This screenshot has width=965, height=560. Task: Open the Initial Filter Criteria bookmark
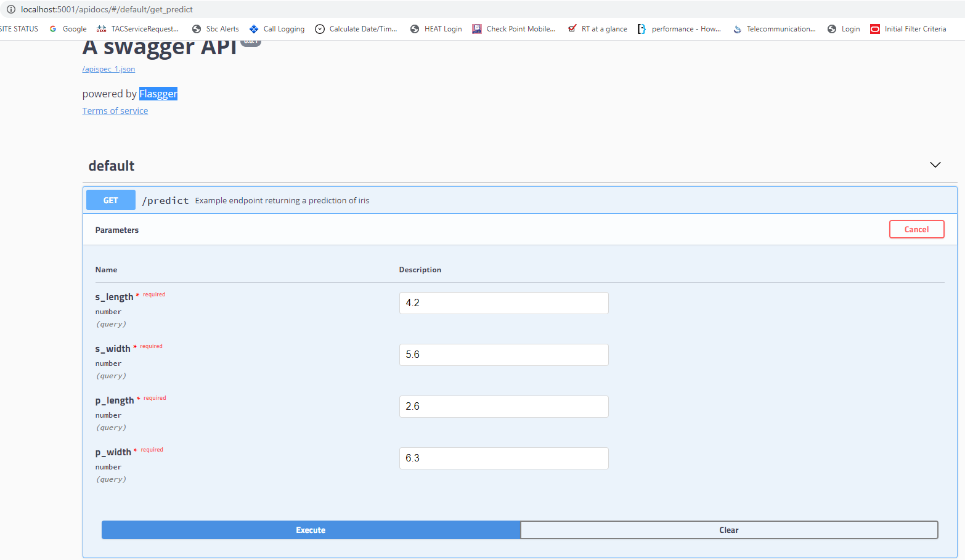[908, 29]
